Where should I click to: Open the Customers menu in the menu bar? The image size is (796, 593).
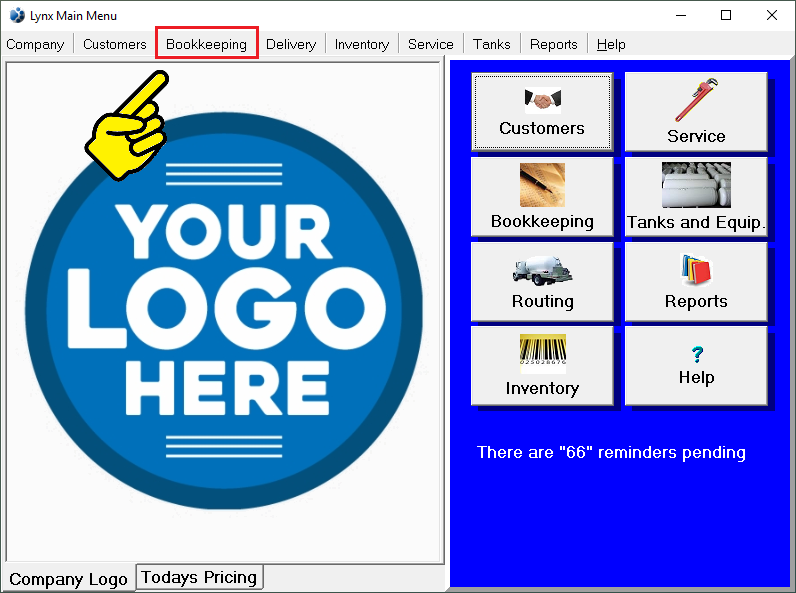coord(115,45)
